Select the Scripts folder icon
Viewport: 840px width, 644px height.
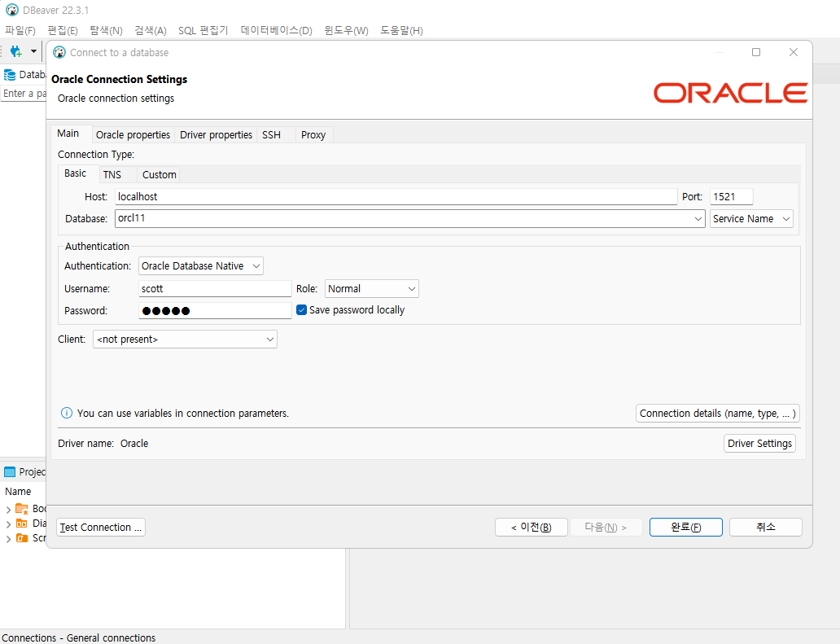click(22, 537)
